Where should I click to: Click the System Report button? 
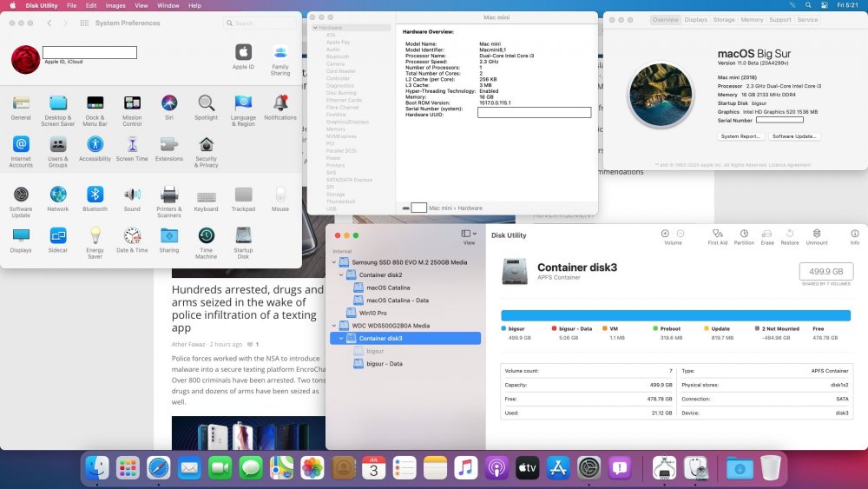tap(740, 136)
